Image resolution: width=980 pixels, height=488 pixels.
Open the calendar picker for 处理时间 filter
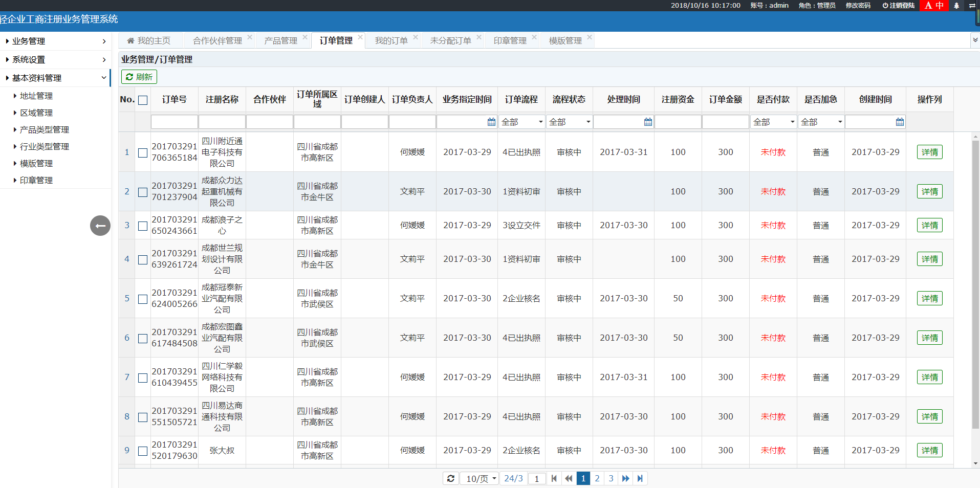648,122
